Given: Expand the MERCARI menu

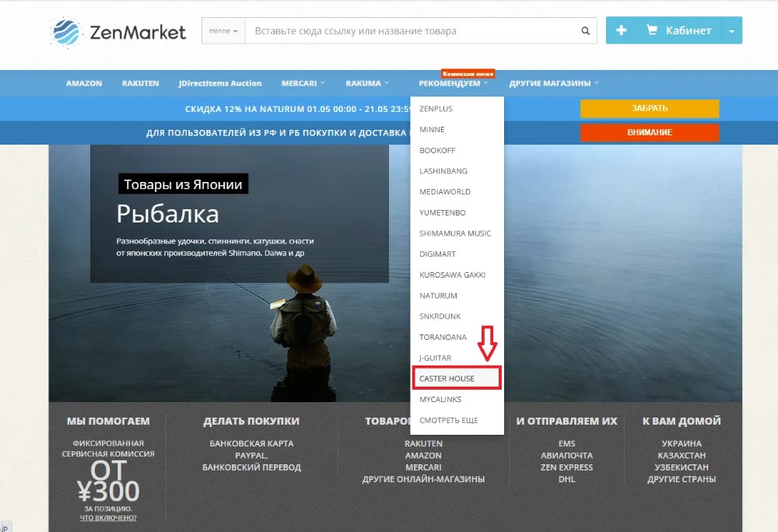Looking at the screenshot, I should [x=303, y=83].
